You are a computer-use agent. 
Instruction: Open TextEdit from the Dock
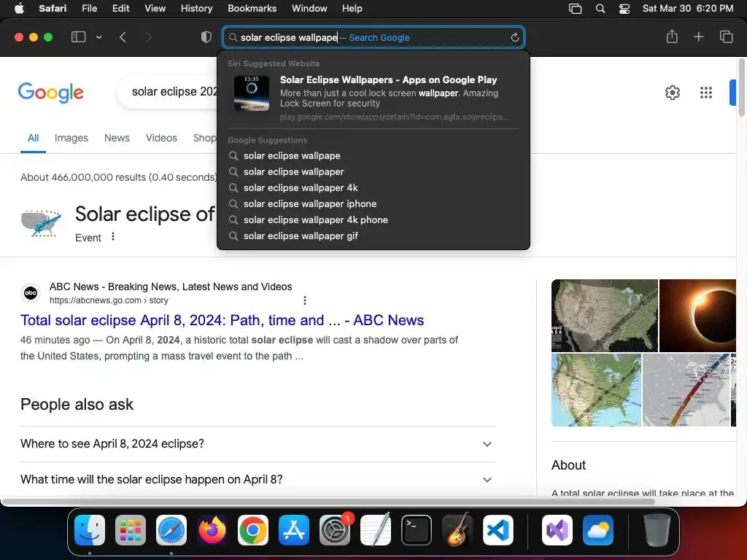[376, 530]
